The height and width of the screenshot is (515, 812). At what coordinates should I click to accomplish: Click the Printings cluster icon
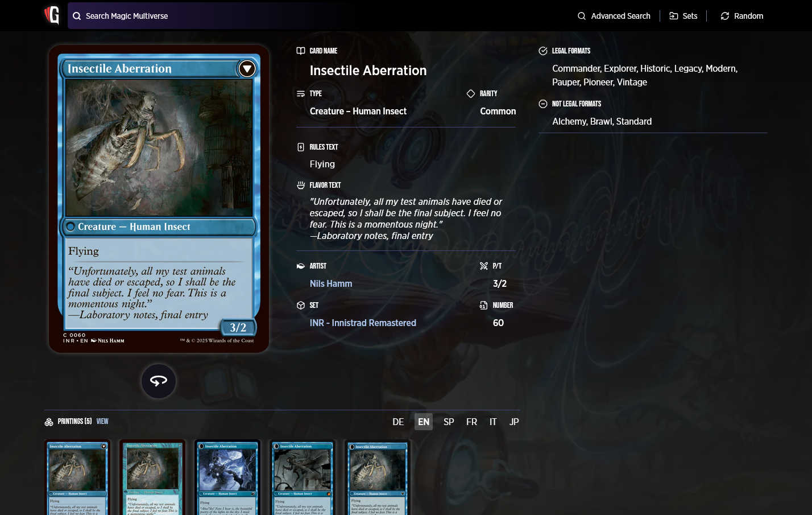coord(49,421)
